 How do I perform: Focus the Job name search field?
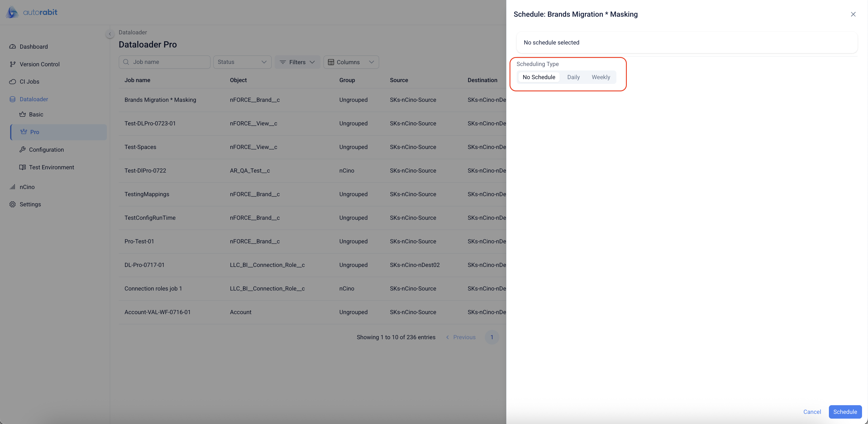point(168,62)
